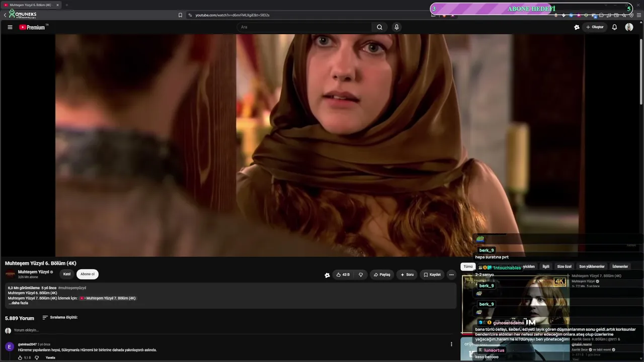Share the video with Paylaş
This screenshot has height=362, width=644.
382,275
